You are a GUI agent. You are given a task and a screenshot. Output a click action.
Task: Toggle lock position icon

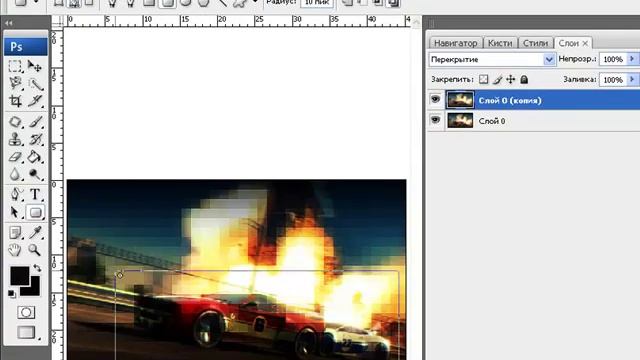point(511,80)
